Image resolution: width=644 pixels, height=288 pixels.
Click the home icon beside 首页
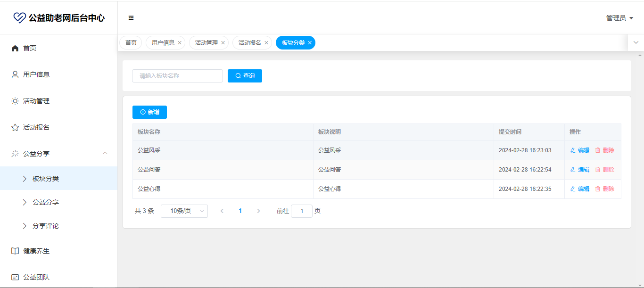pyautogui.click(x=15, y=48)
